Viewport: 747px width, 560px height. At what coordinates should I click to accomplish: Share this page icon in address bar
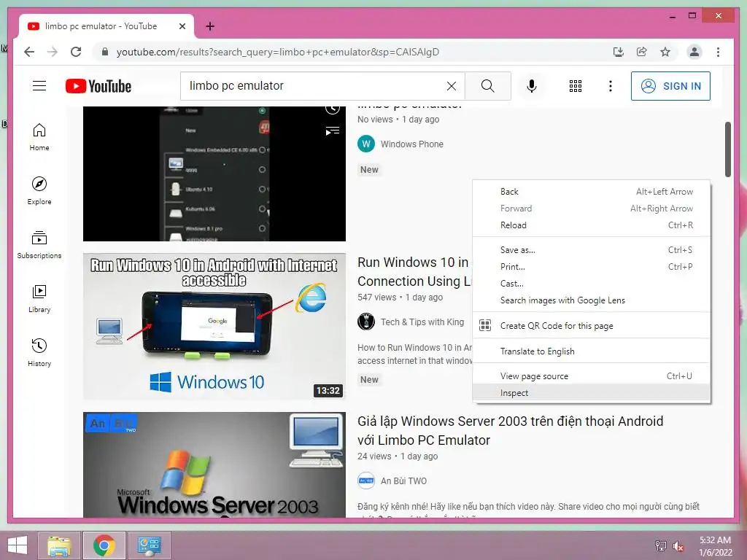(642, 52)
